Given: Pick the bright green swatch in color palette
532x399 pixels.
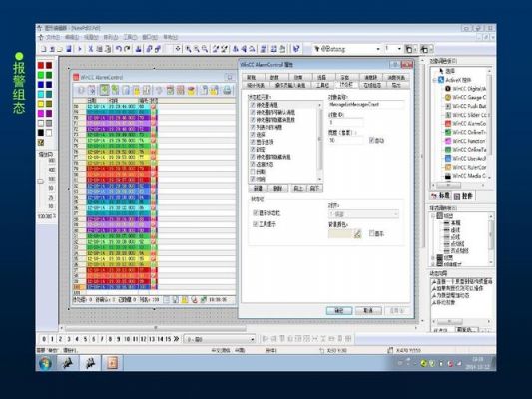Looking at the screenshot, I should [41, 75].
